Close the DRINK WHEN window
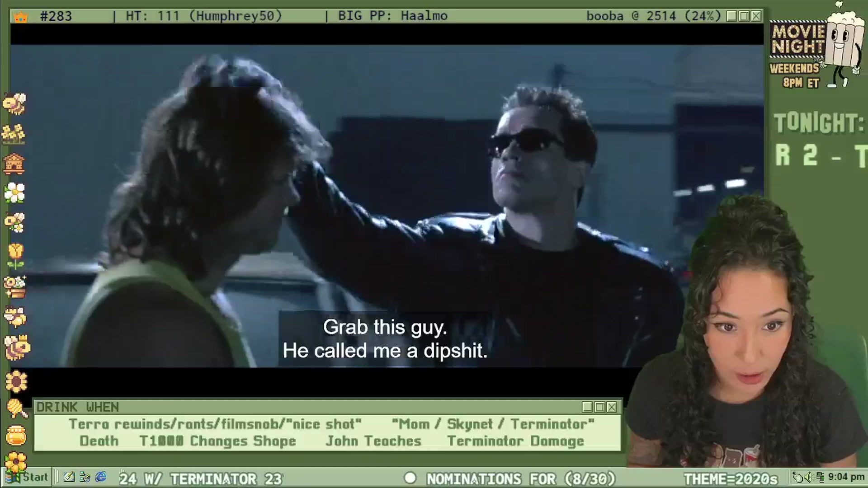The height and width of the screenshot is (488, 868). coord(612,407)
